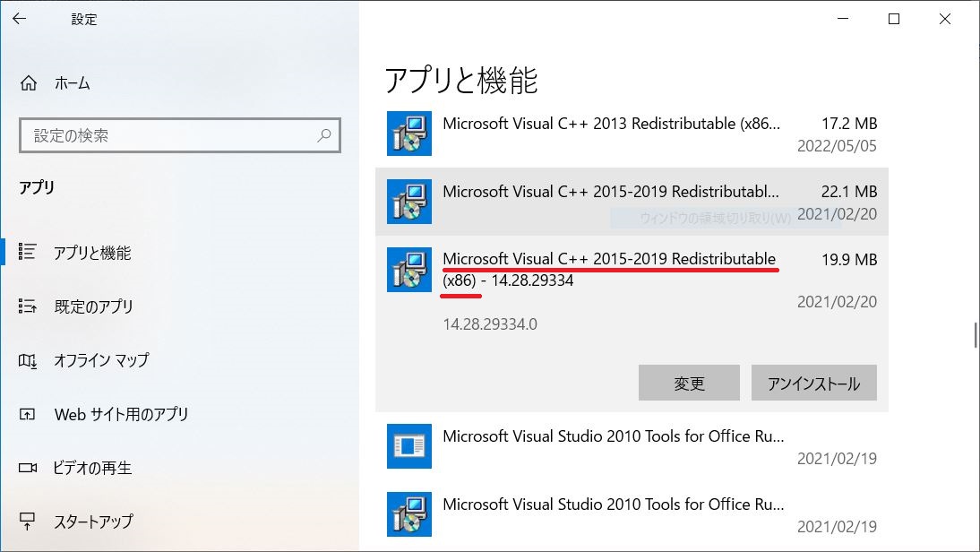Viewport: 980px width, 552px height.
Task: Expand the Visual C++ 2013 Redistributable entry
Action: 627,133
